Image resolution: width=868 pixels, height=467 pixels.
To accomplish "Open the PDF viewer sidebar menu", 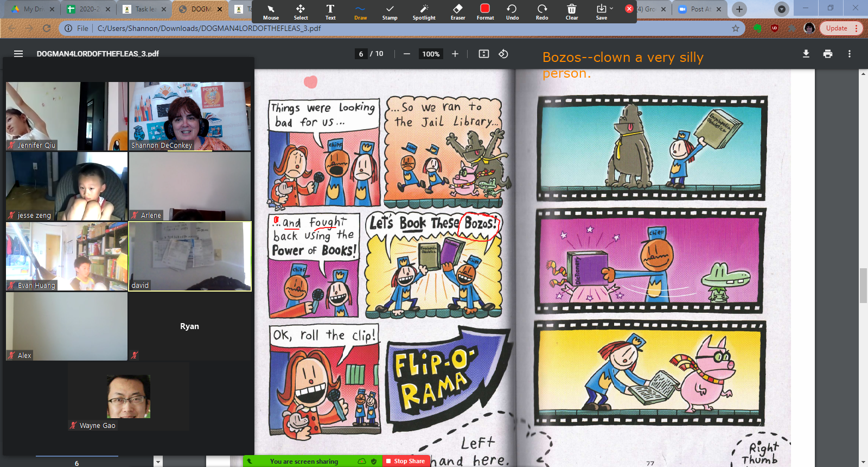I will [18, 54].
